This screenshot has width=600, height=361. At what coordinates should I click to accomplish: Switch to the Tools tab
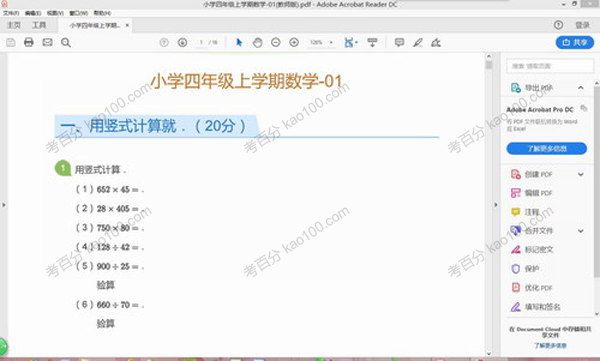(x=39, y=25)
